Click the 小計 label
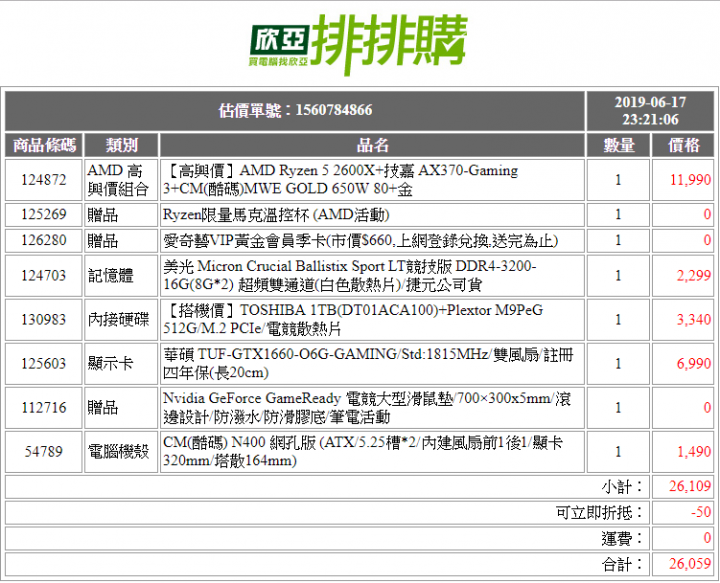Screen dimensions: 720x583 (623, 487)
